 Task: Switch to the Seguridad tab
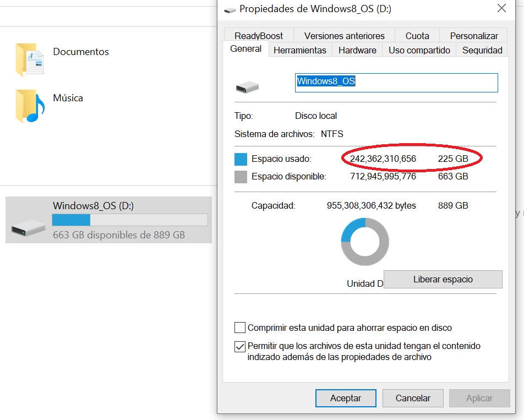click(482, 50)
